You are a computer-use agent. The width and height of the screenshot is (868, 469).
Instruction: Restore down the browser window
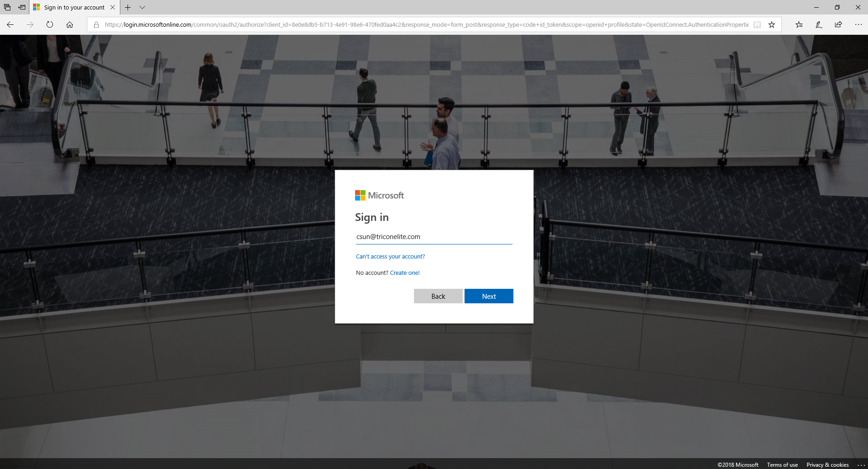click(x=837, y=7)
